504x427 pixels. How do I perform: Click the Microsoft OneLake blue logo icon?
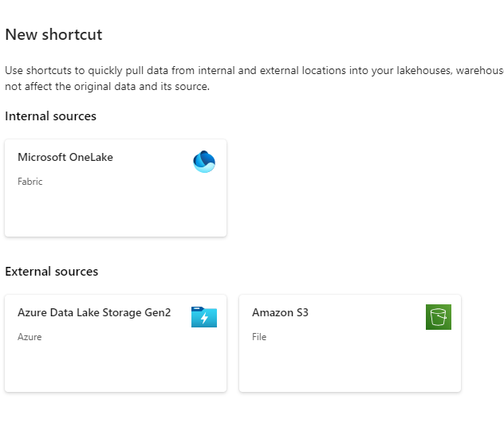pos(204,162)
